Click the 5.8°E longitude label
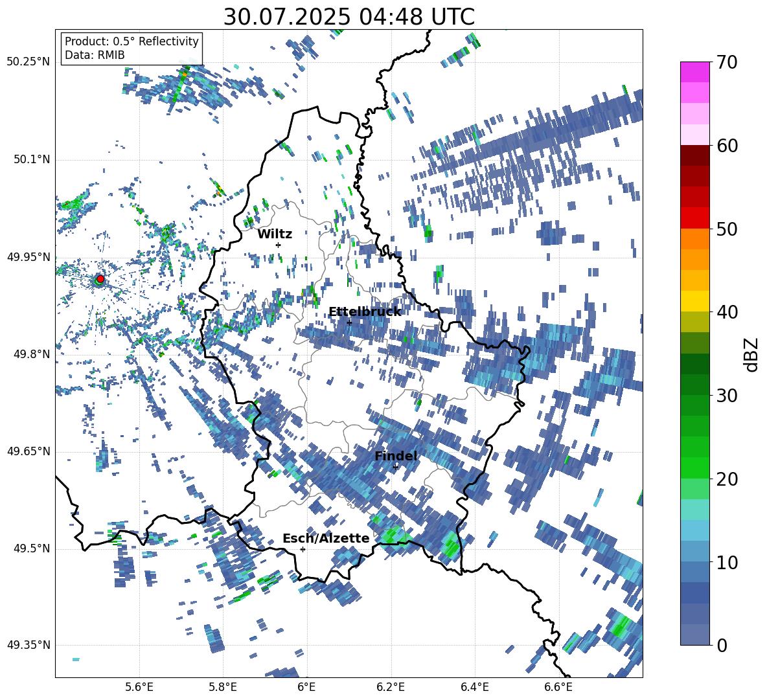The image size is (767, 700). [223, 687]
